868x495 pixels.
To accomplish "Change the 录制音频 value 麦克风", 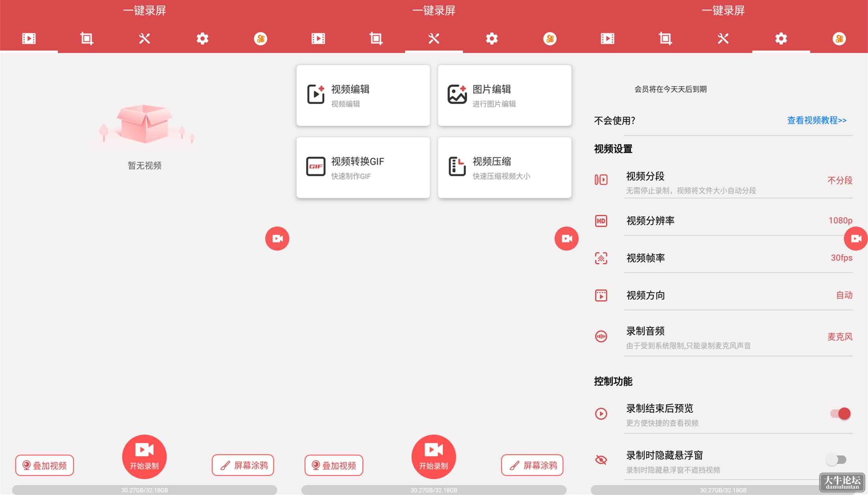I will point(840,337).
